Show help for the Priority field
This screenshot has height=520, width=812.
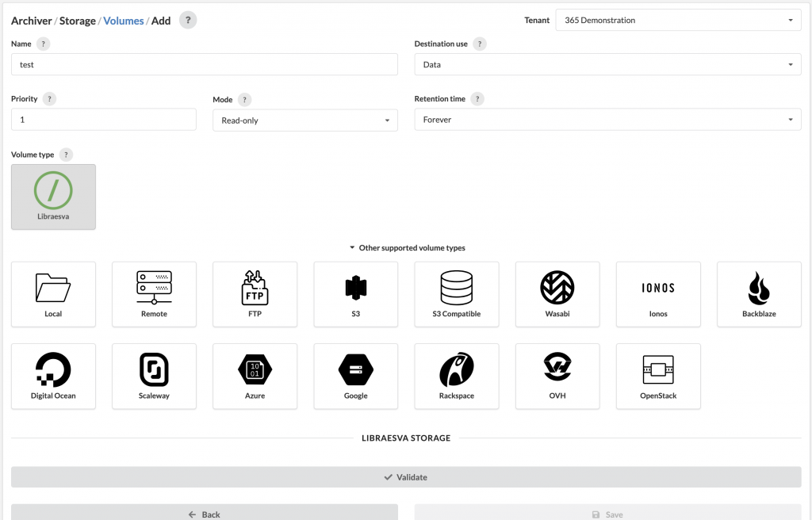coord(49,99)
